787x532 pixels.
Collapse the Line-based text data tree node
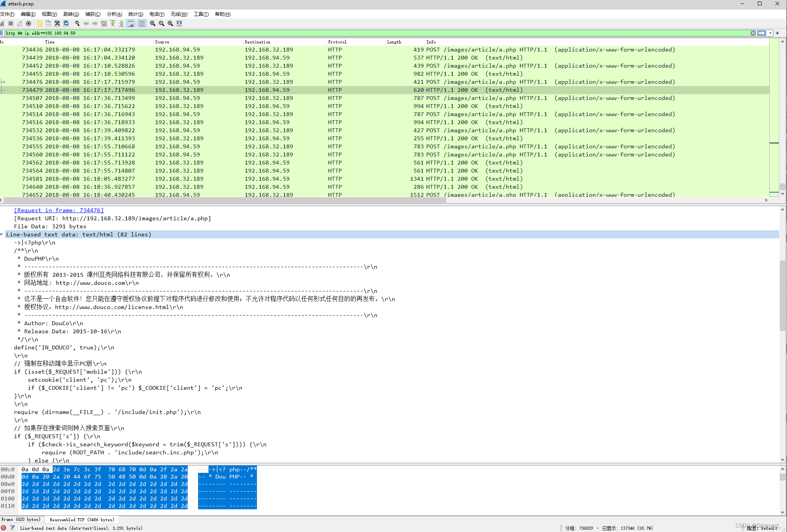pyautogui.click(x=2, y=234)
